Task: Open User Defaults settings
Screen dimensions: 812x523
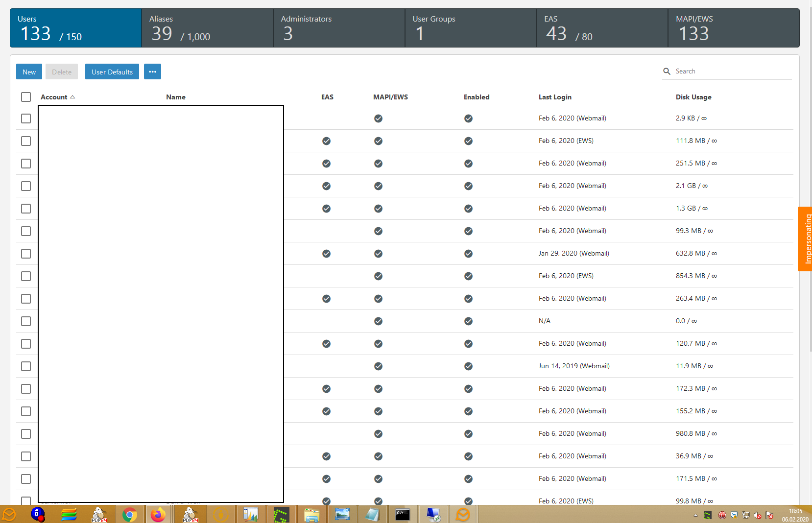Action: (x=112, y=72)
